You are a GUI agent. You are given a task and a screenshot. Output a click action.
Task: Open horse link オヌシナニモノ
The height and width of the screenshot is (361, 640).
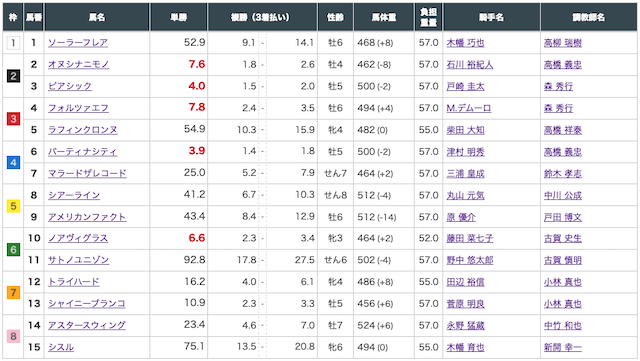pyautogui.click(x=78, y=65)
